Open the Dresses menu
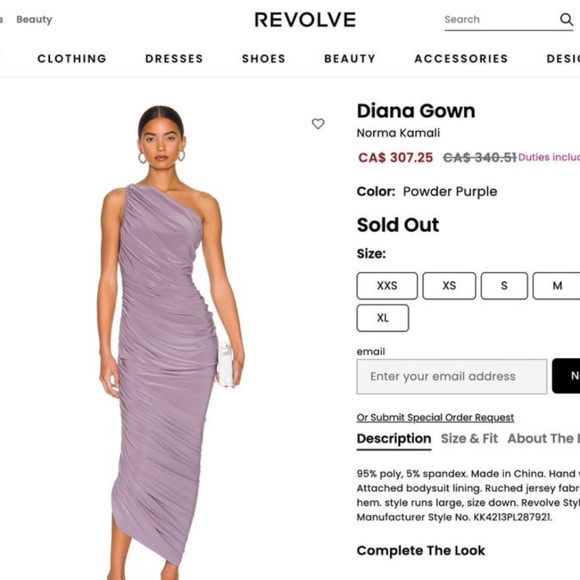 coord(174,58)
